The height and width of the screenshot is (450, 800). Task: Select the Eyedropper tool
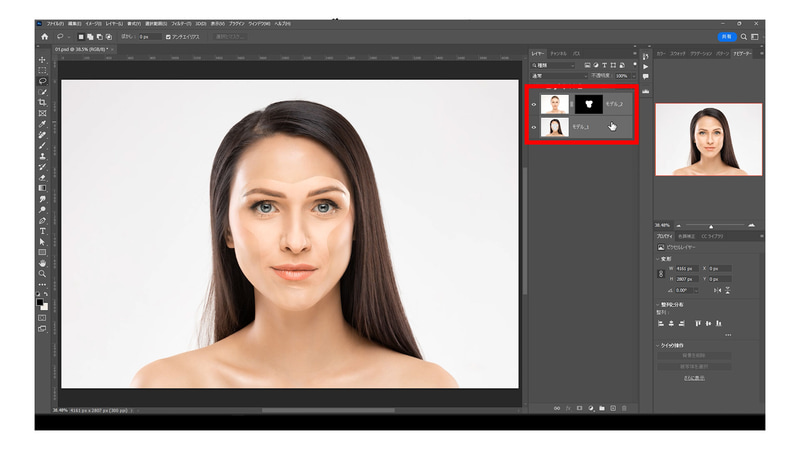[x=42, y=124]
